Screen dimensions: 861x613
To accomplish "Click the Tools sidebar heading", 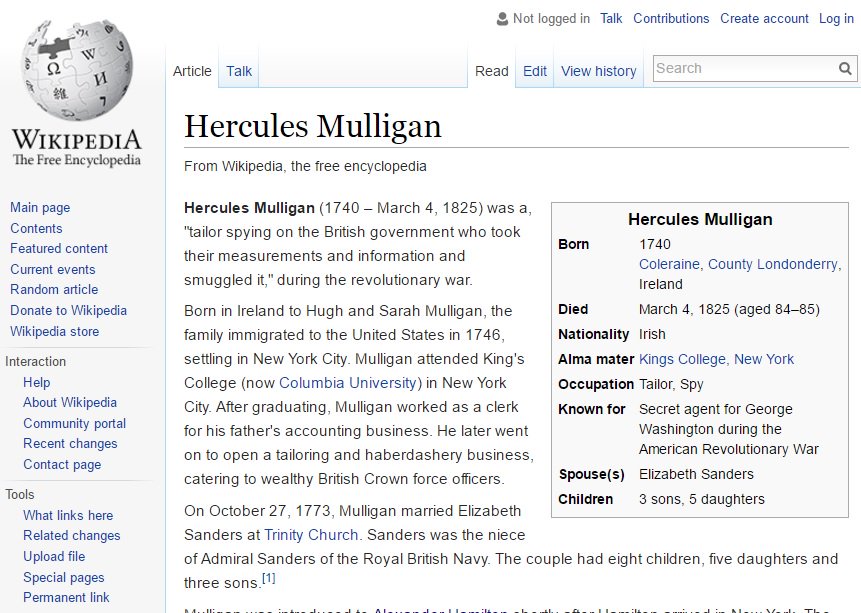I will pos(20,494).
